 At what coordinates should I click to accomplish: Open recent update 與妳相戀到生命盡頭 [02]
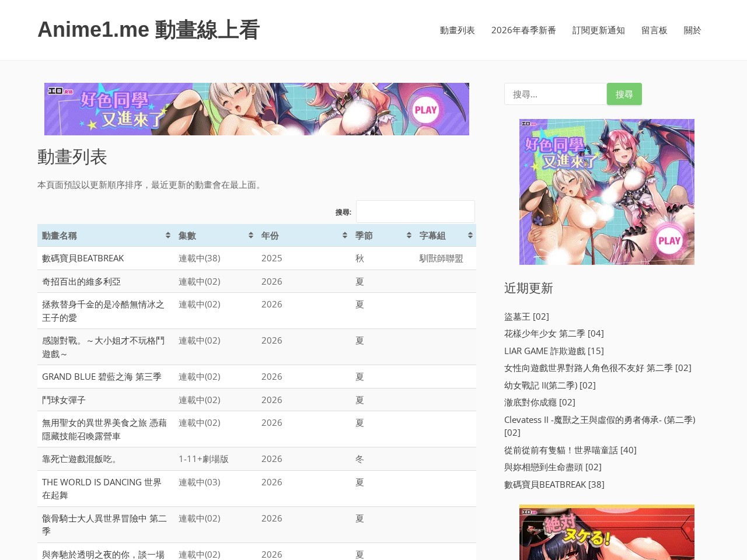pos(553,467)
